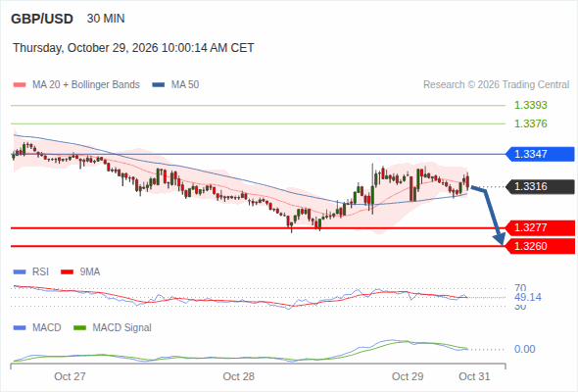Viewport: 578px width, 392px height.
Task: Click the GBP/USD symbol title
Action: (42, 19)
